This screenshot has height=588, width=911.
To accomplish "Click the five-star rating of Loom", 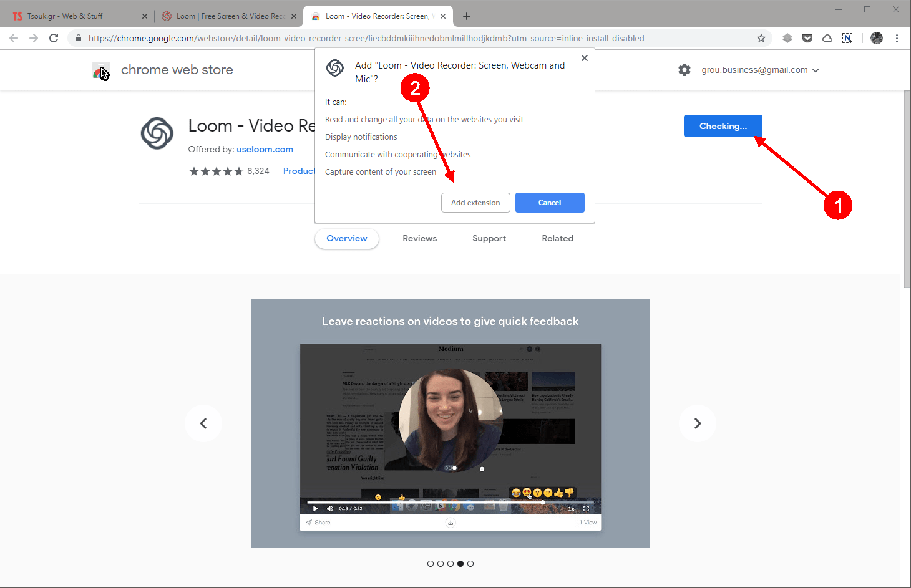I will [217, 171].
